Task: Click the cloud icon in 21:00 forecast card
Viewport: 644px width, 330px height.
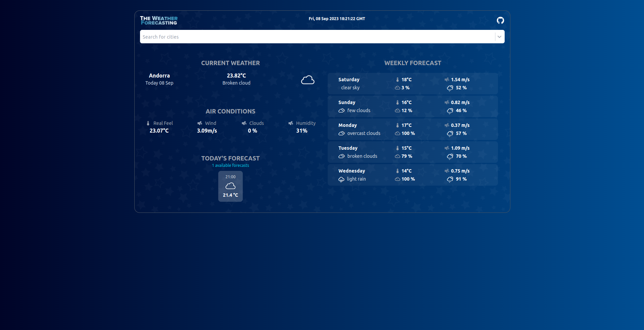Action: 230,186
